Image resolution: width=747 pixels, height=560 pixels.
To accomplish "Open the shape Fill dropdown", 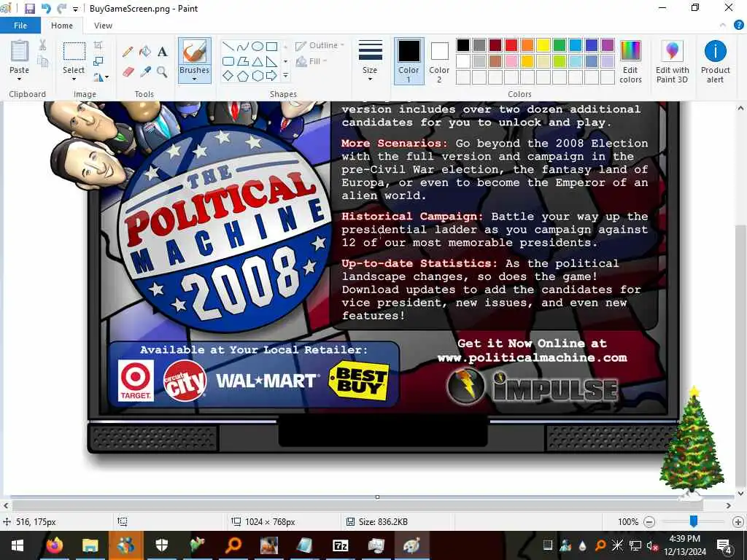I will 311,61.
